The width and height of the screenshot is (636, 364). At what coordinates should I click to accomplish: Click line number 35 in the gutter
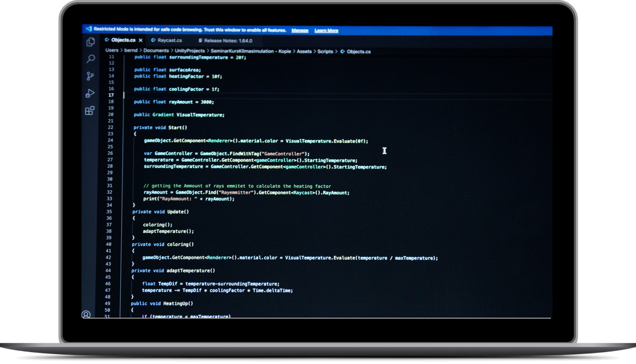pyautogui.click(x=109, y=212)
